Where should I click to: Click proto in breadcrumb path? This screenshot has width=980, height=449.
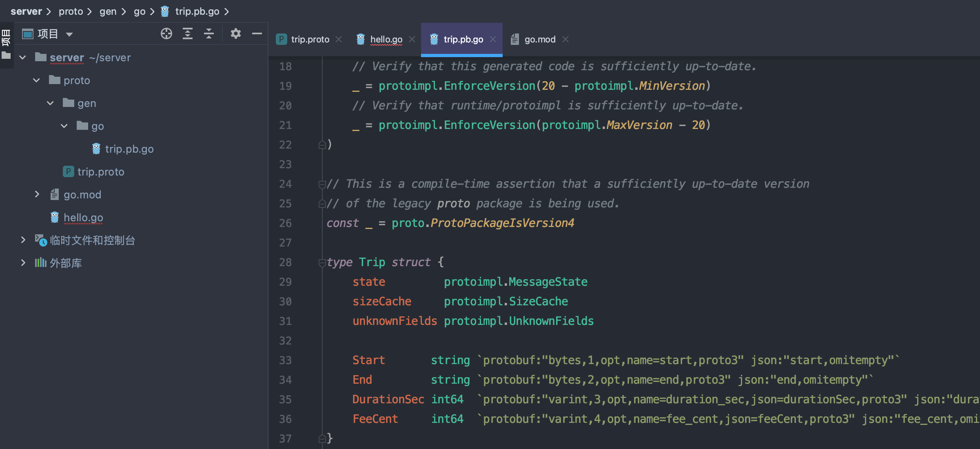point(71,11)
